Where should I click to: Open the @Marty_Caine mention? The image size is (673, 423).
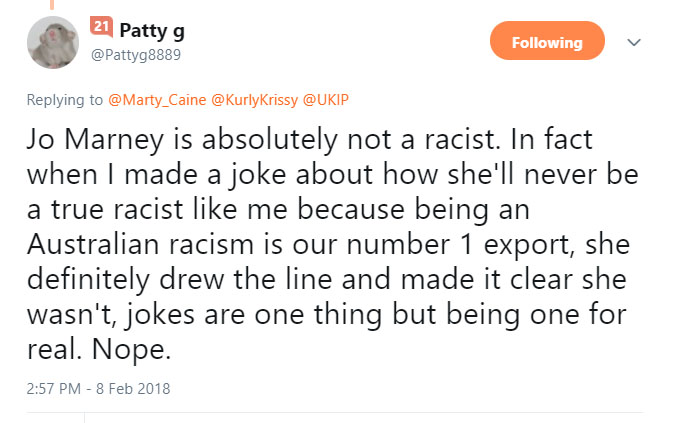[157, 100]
